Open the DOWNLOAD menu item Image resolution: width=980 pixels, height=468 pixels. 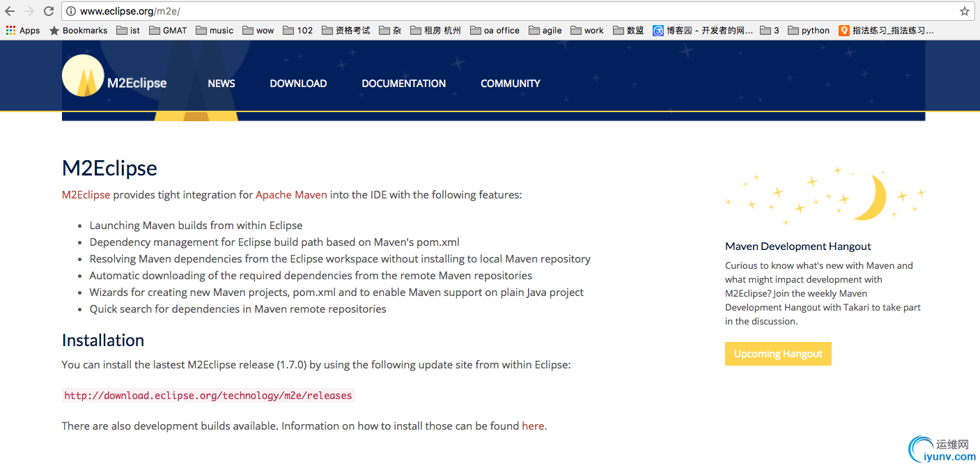(298, 84)
